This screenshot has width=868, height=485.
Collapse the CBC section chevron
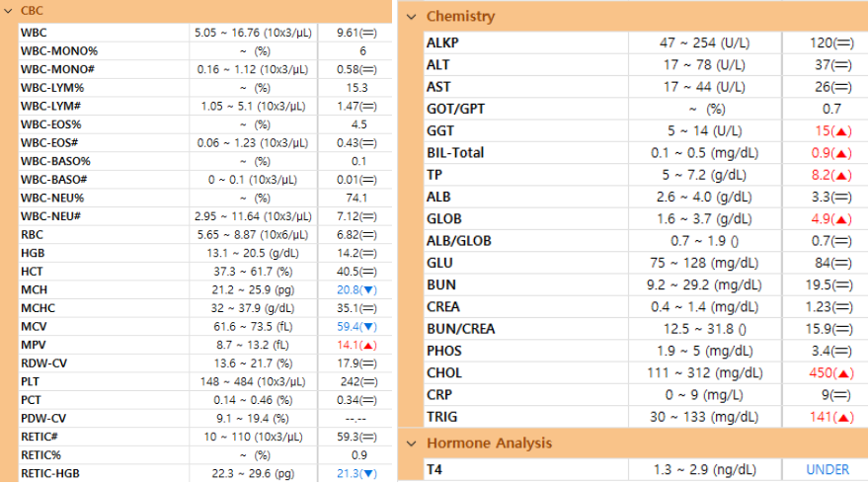tap(8, 11)
